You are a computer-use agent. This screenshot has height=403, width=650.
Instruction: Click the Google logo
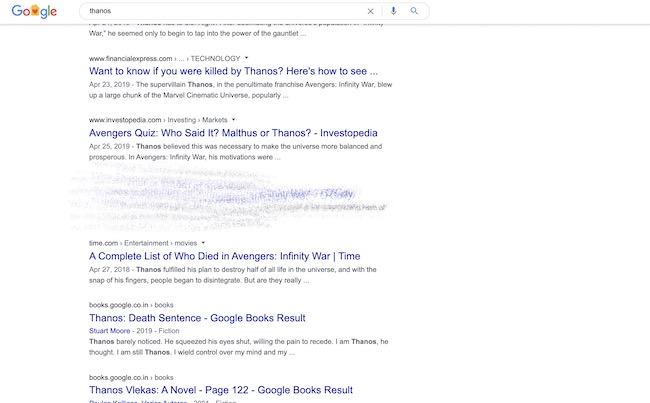35,11
